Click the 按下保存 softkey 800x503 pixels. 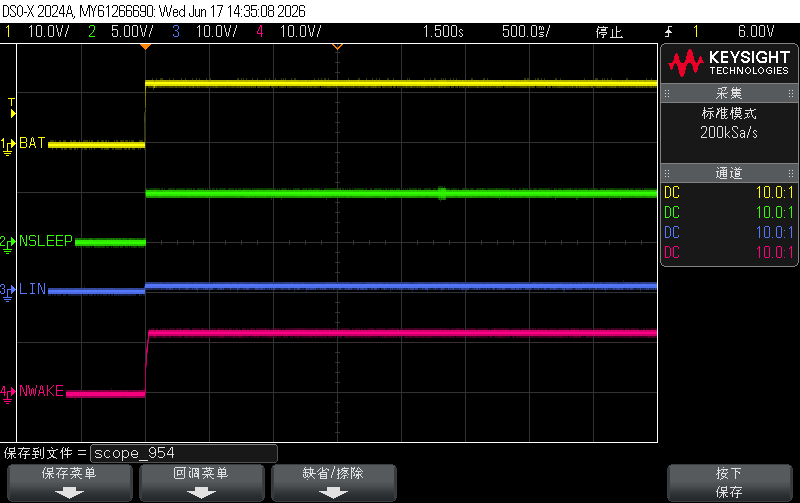point(729,483)
